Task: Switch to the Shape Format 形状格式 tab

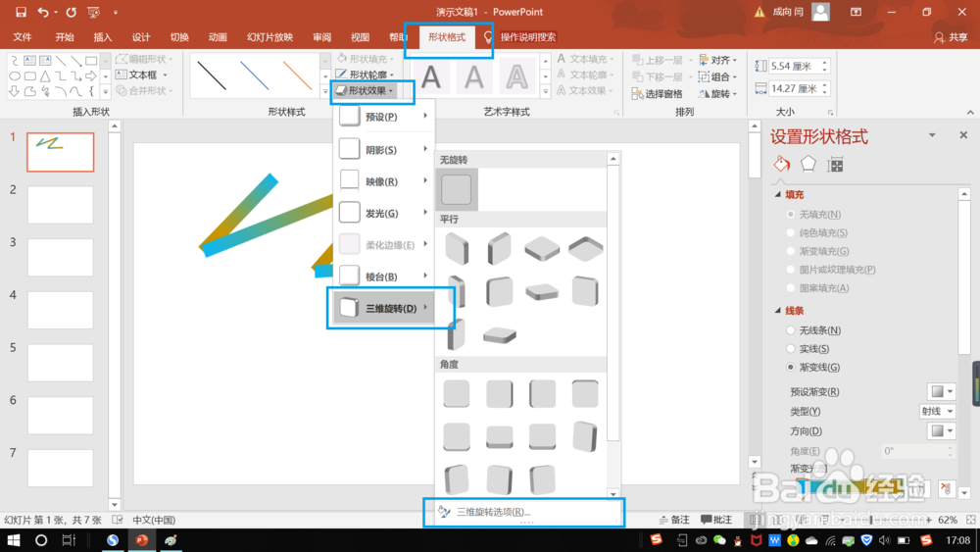Action: coord(447,37)
